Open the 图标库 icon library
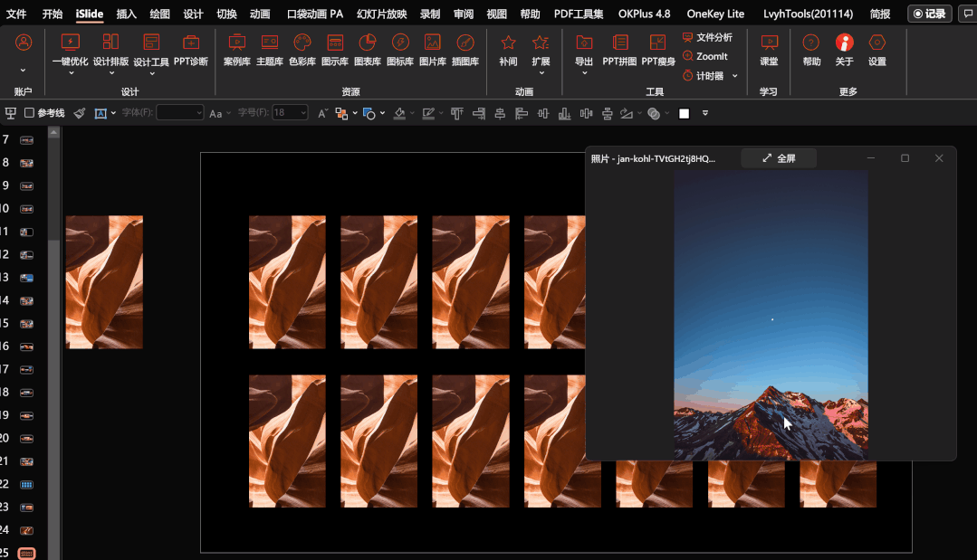The image size is (977, 560). (400, 49)
